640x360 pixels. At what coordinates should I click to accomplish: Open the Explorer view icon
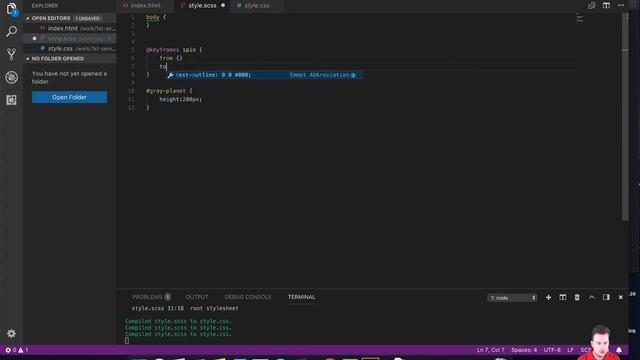[11, 9]
